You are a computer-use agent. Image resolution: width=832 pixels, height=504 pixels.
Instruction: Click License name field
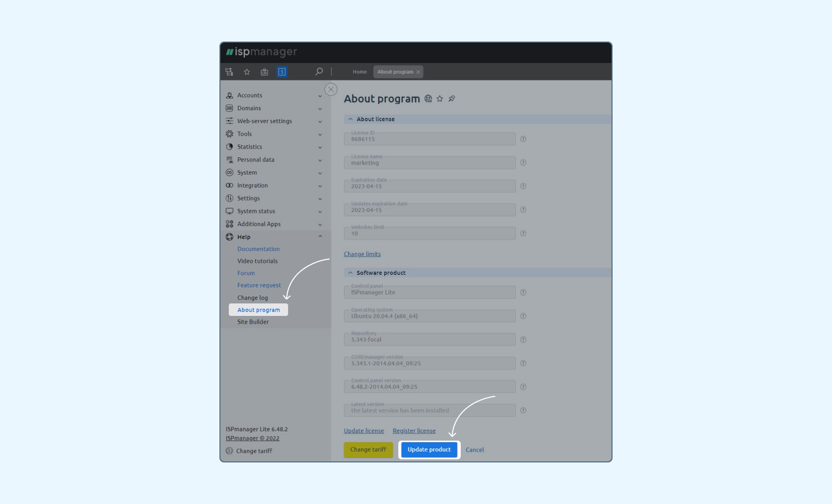(430, 163)
